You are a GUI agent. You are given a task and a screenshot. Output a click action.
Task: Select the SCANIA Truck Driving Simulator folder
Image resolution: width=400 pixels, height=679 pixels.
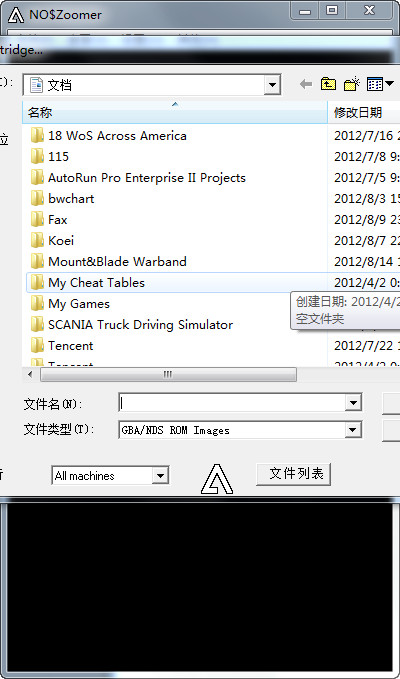132,325
